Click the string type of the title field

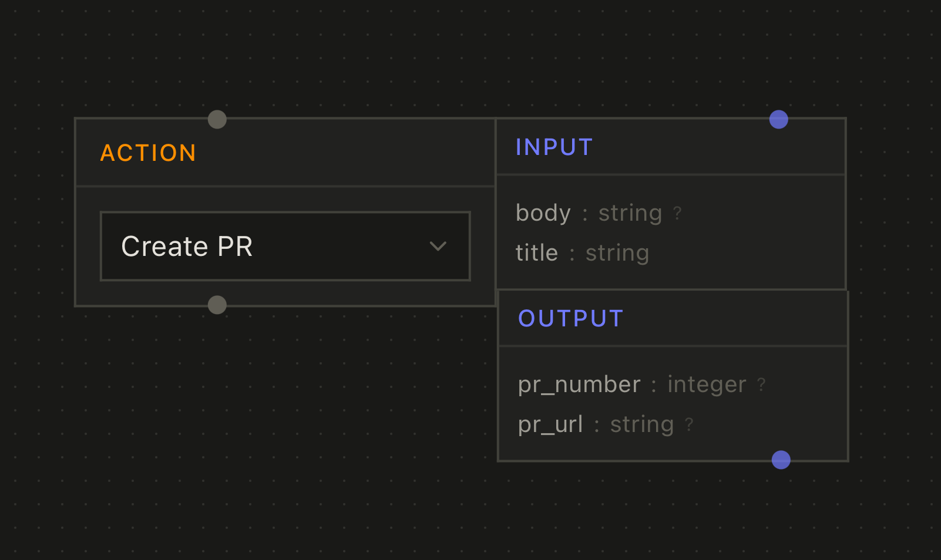click(x=617, y=253)
